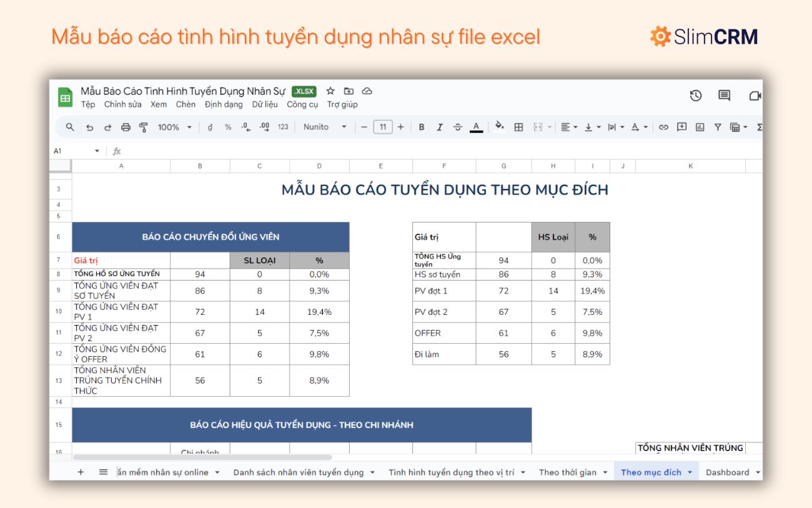The width and height of the screenshot is (812, 508).
Task: Open all sheets list via hamburger button
Action: click(x=103, y=472)
